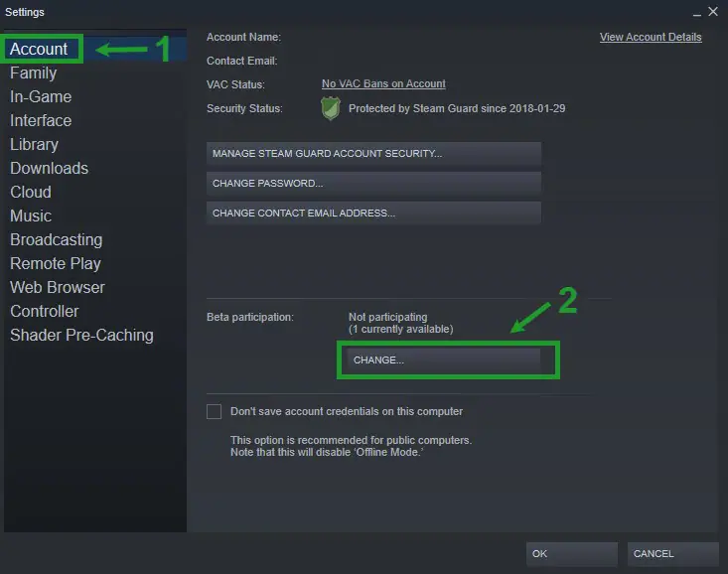Image resolution: width=728 pixels, height=574 pixels.
Task: Click the '(1 currently available)' text
Action: [x=401, y=329]
